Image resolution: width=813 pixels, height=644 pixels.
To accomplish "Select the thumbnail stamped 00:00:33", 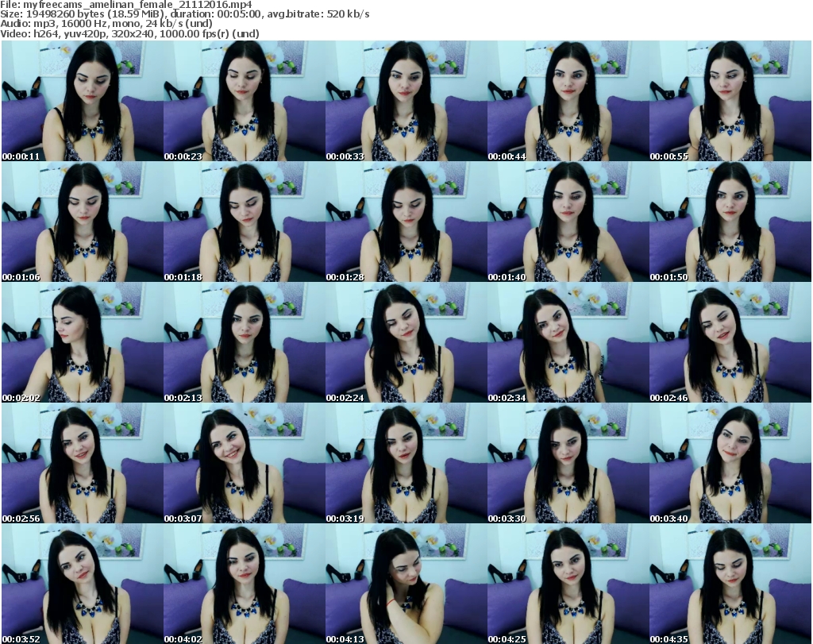I will pos(406,101).
